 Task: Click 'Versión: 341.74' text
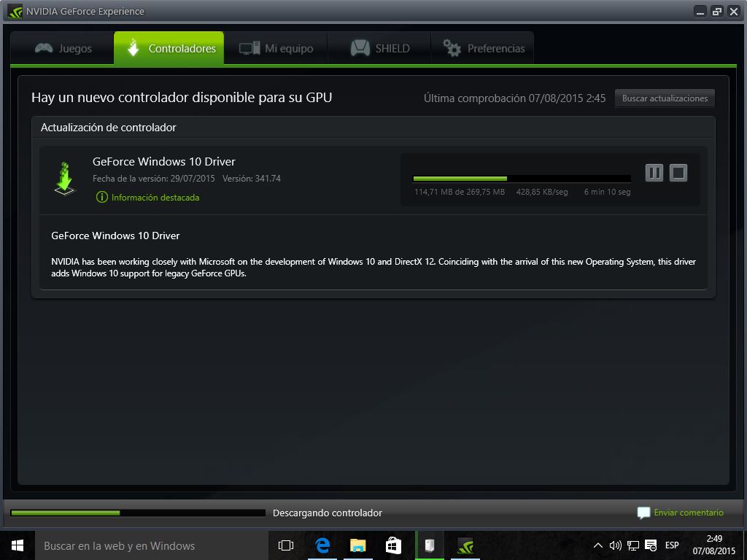coord(252,179)
